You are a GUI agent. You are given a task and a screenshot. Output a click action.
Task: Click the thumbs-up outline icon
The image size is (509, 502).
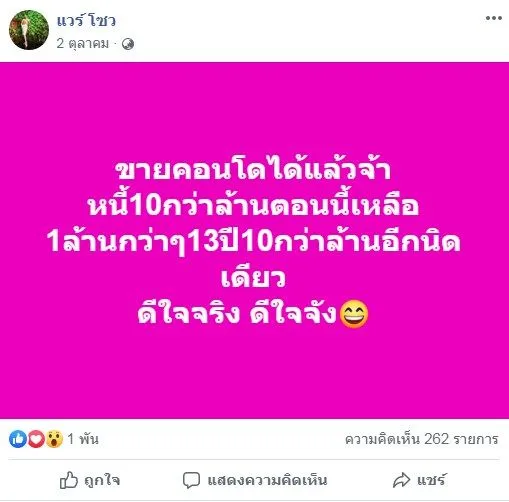[x=69, y=480]
